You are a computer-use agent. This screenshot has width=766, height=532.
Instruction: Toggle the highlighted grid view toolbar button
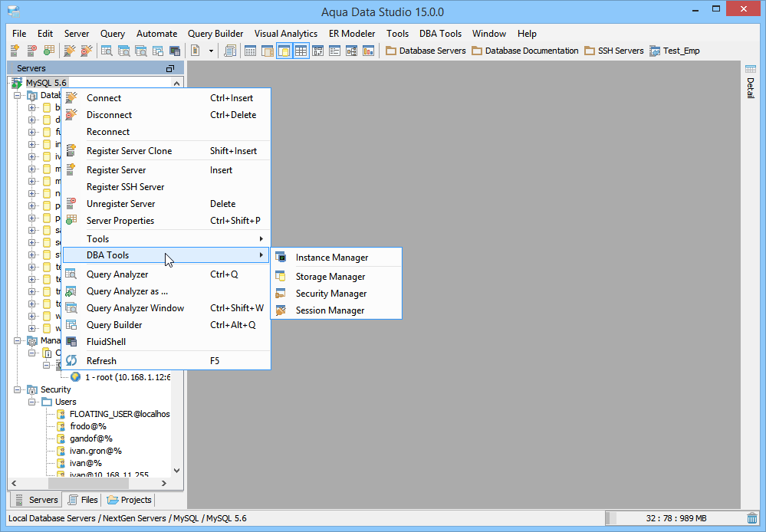(301, 51)
